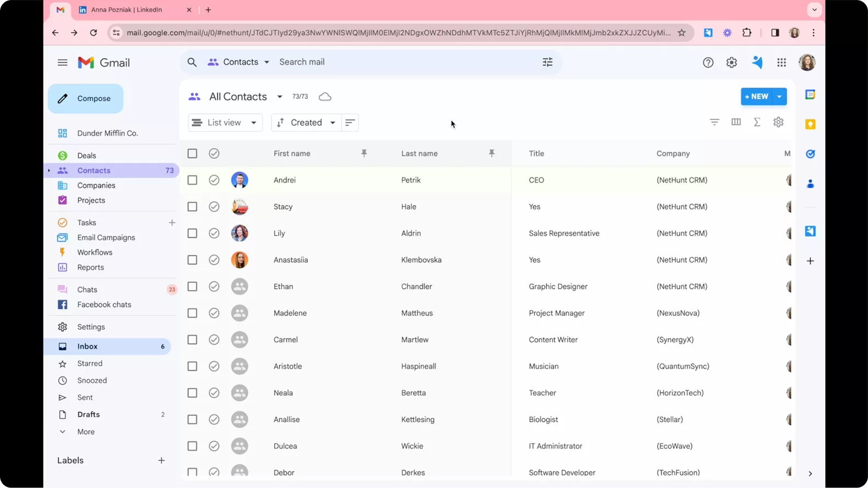The width and height of the screenshot is (868, 488).
Task: Open the columns layout icon
Action: (x=736, y=122)
